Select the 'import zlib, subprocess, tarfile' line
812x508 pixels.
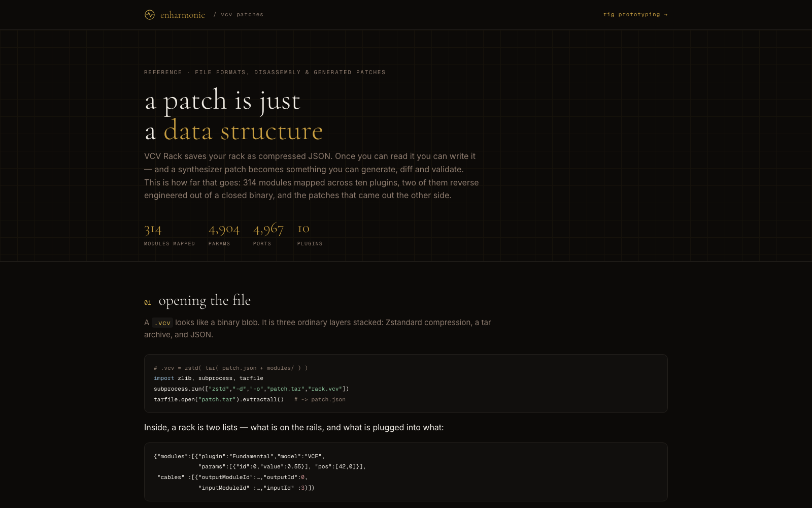[x=209, y=378]
